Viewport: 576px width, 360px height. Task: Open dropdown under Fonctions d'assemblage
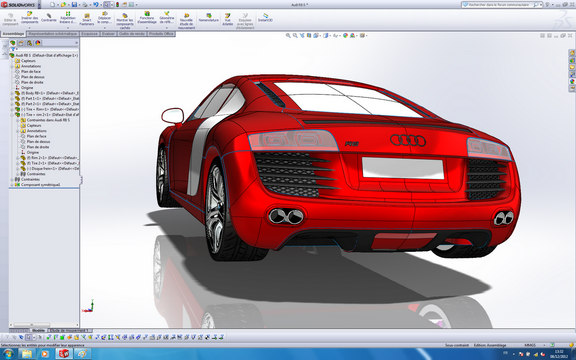(147, 28)
